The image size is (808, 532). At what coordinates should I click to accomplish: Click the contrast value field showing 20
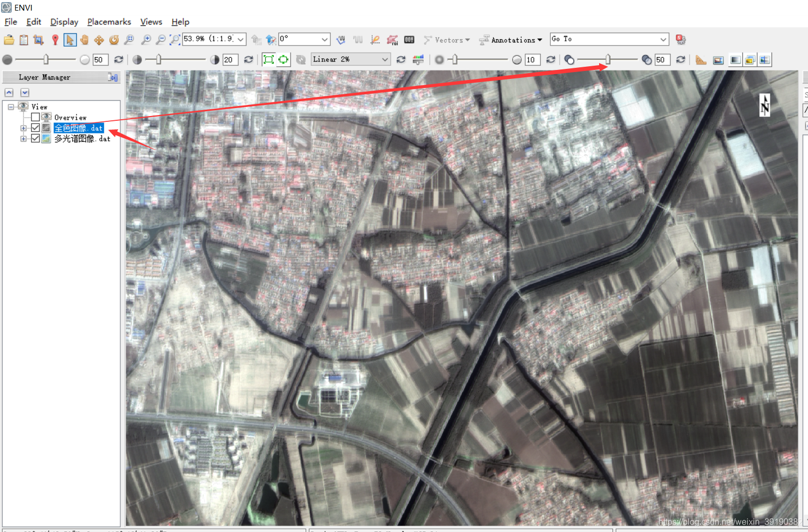click(x=230, y=59)
